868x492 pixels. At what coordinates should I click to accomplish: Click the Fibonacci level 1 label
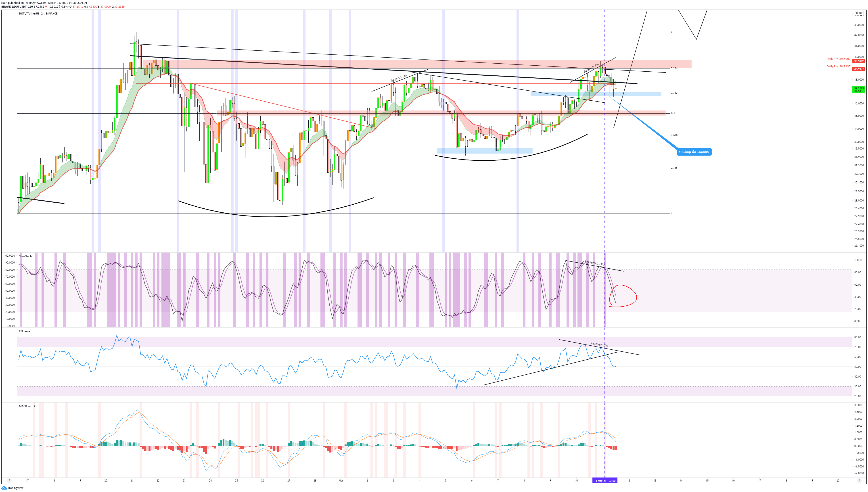tap(671, 214)
